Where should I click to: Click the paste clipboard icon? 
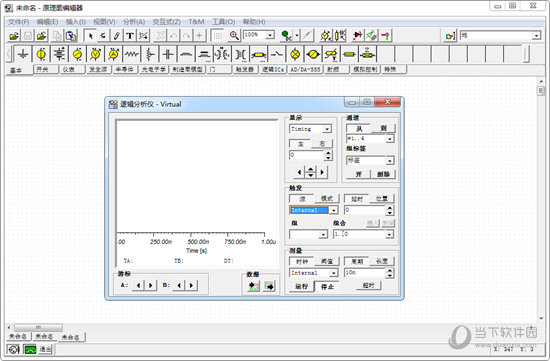click(x=71, y=36)
